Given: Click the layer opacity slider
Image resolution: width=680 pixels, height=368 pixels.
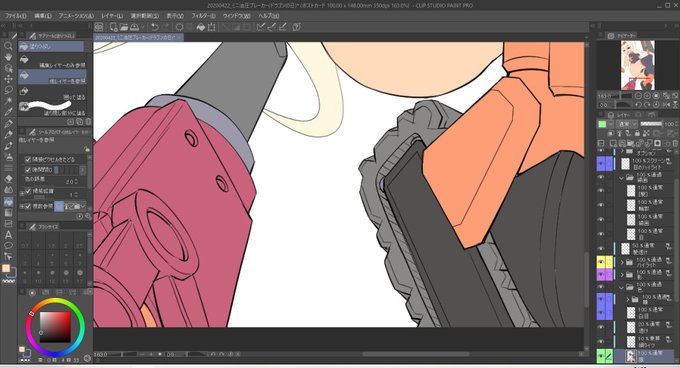Looking at the screenshot, I should pyautogui.click(x=651, y=124).
